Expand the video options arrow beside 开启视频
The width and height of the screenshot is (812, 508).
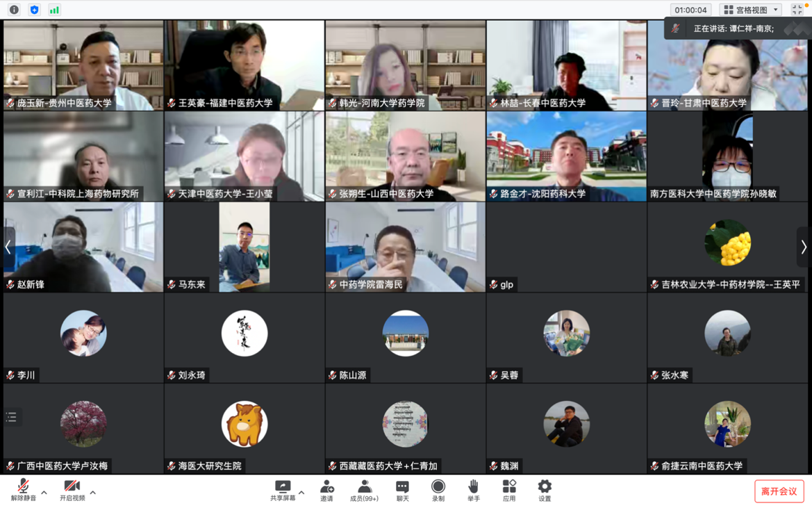click(93, 493)
